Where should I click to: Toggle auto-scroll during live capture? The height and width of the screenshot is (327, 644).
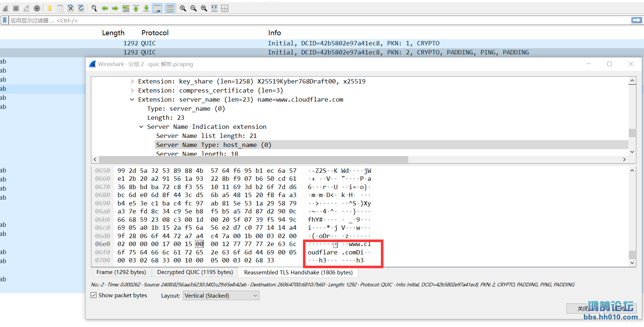click(x=158, y=8)
